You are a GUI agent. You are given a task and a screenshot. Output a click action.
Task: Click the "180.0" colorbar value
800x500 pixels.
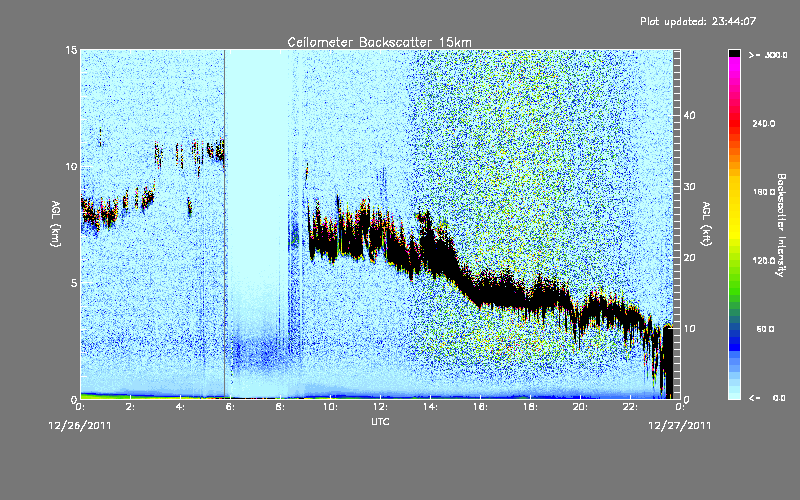click(x=764, y=192)
